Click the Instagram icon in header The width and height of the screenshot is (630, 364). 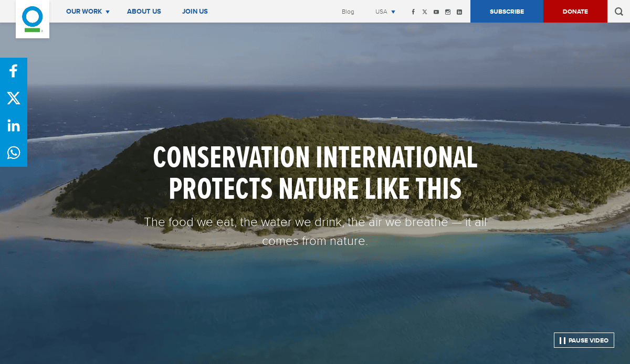click(448, 11)
